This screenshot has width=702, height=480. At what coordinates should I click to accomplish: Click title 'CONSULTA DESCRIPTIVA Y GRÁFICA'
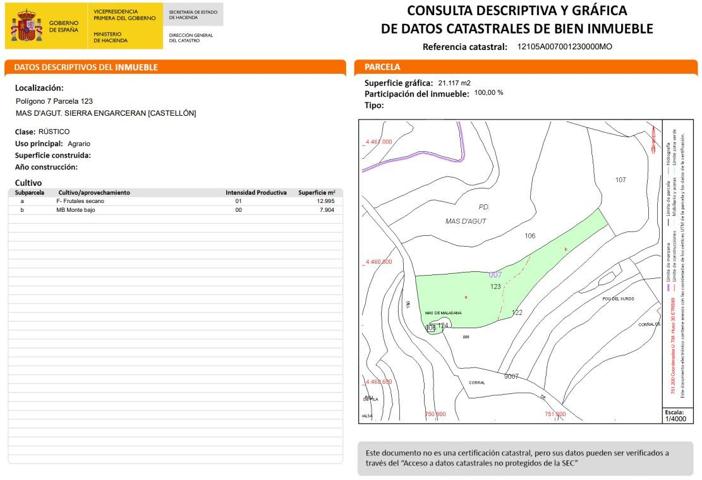517,10
